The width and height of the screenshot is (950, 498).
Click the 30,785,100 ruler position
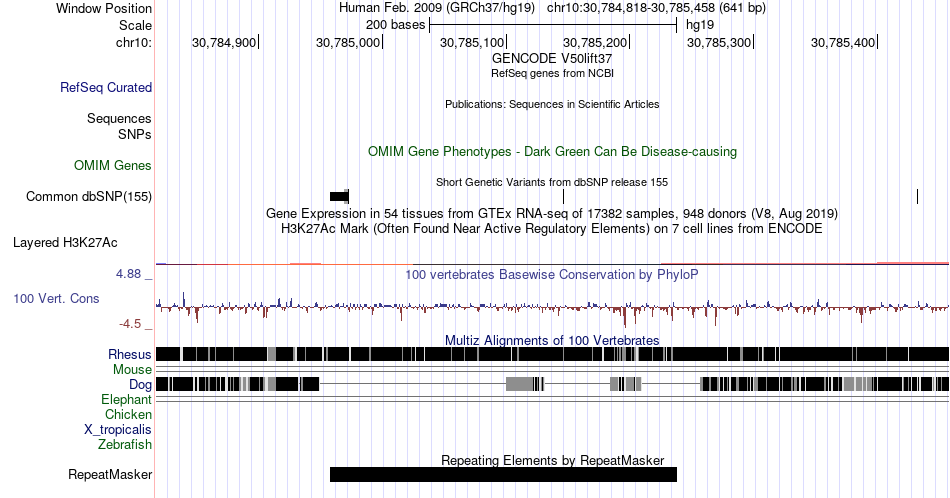(472, 42)
